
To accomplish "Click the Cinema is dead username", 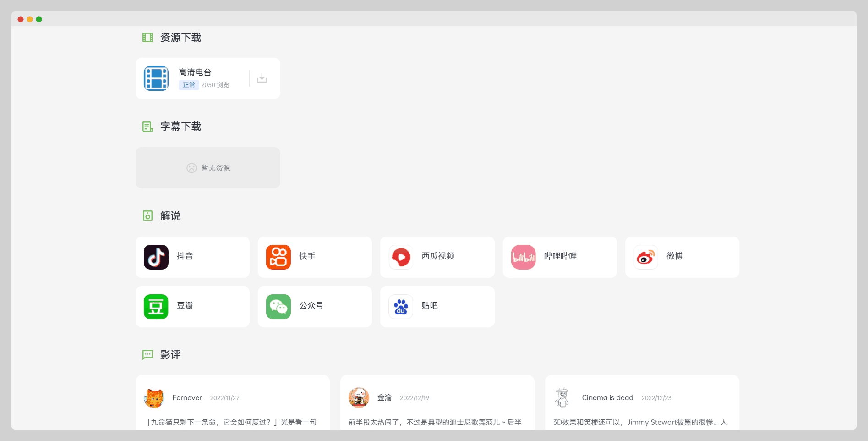I will [x=607, y=398].
